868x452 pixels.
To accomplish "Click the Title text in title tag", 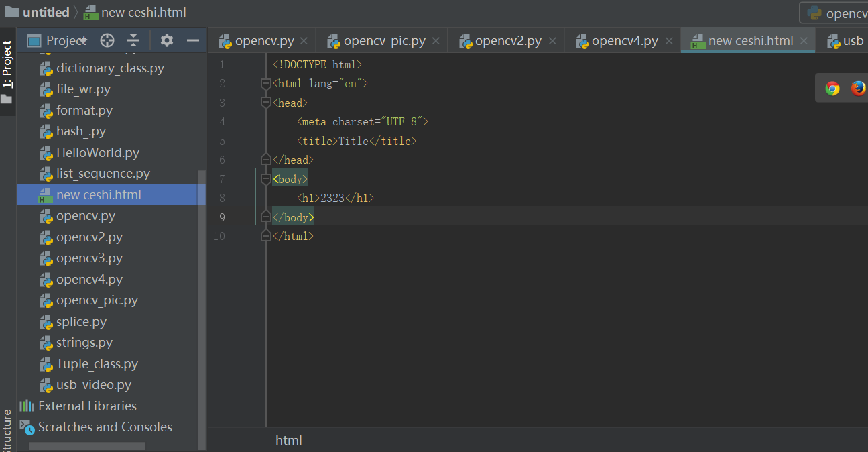I will tap(353, 141).
